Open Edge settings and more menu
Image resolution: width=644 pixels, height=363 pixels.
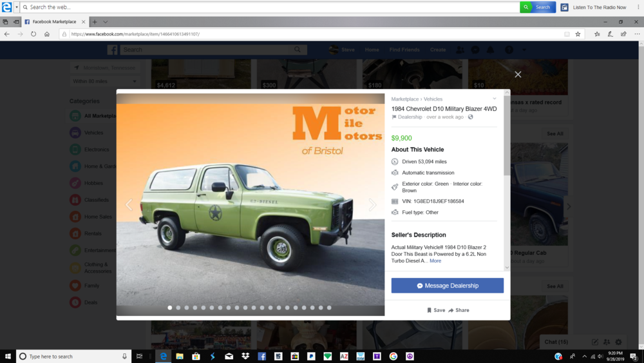tap(637, 34)
